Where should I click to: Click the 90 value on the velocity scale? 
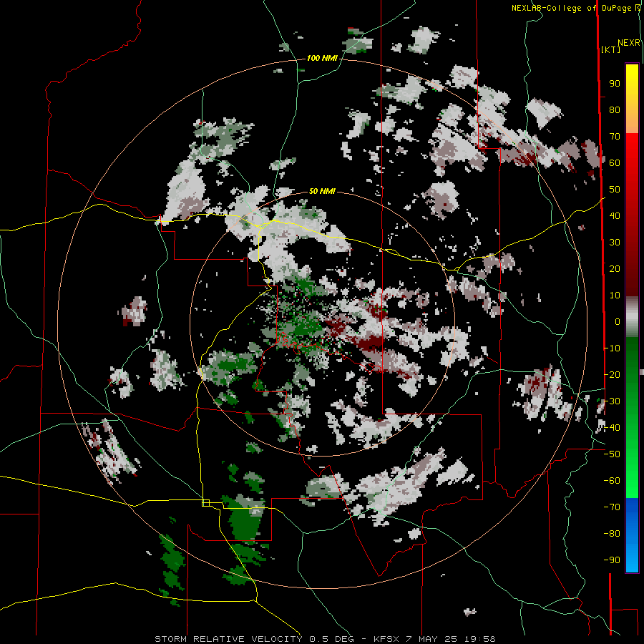(615, 84)
